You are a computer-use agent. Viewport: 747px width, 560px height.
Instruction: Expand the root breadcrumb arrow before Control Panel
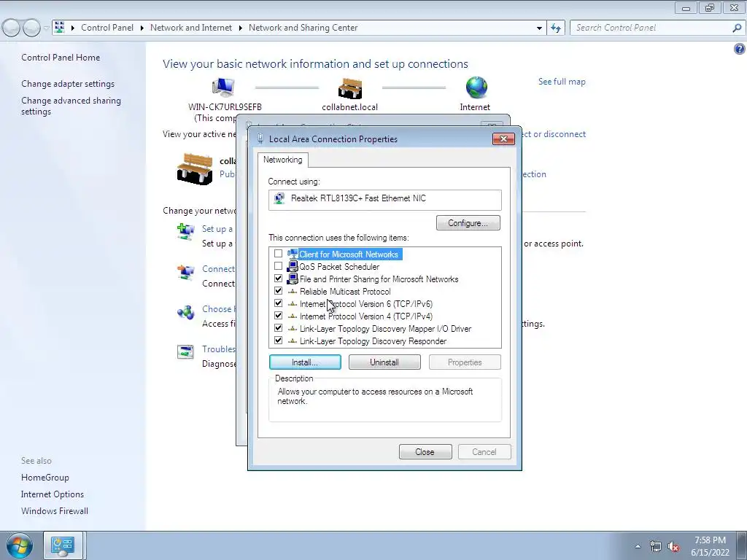[73, 28]
